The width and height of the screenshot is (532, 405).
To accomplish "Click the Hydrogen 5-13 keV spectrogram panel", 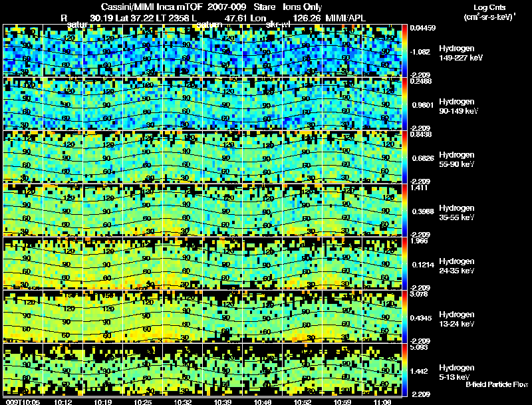I will [x=203, y=370].
